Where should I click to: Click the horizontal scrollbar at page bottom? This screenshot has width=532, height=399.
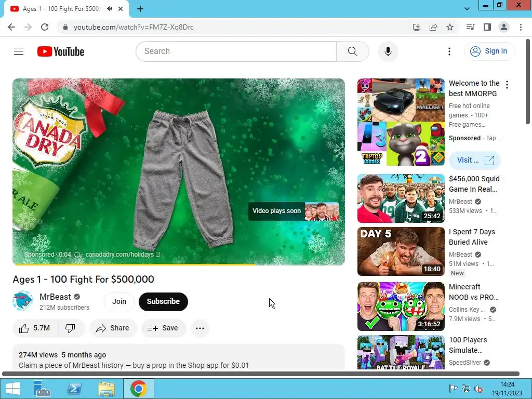[x=261, y=374]
